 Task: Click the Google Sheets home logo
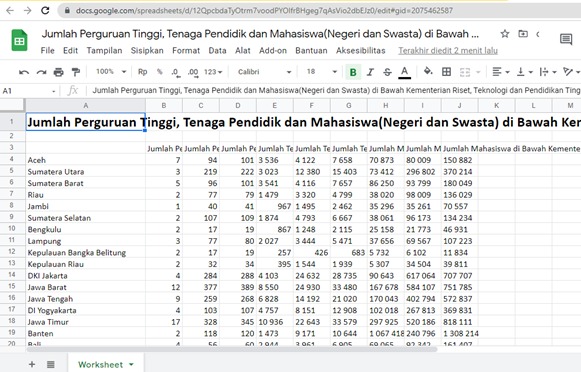click(x=19, y=40)
